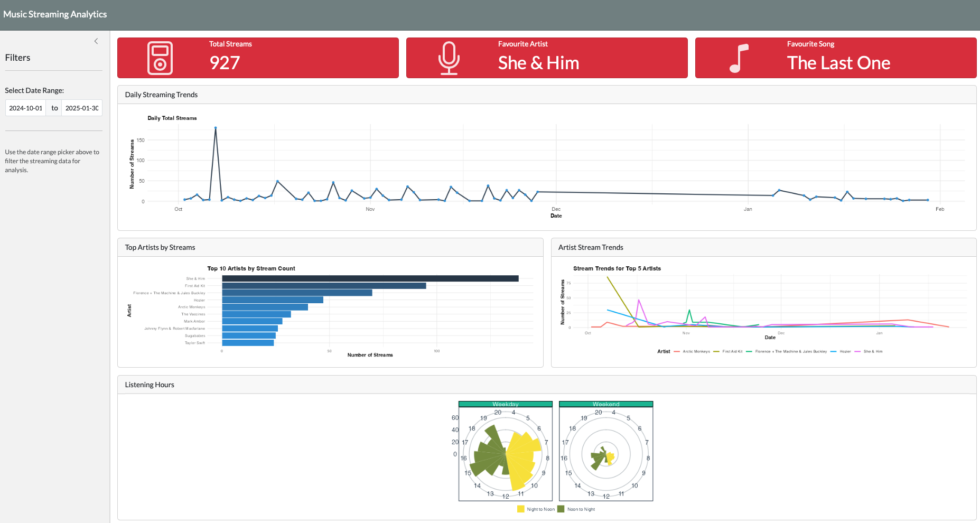Click the 'Noon to Night' legend label
The image size is (980, 523).
[581, 509]
